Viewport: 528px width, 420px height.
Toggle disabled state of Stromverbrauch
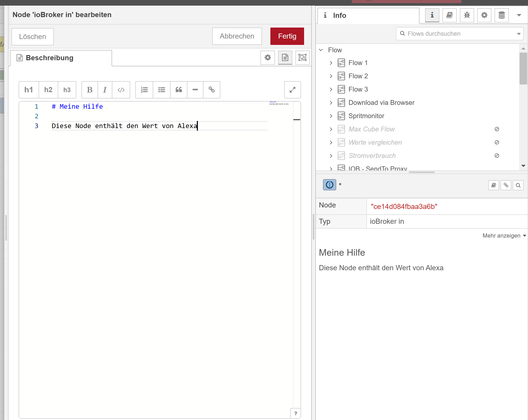point(497,156)
